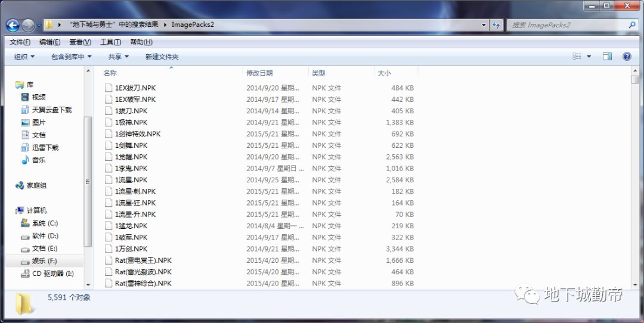Click the address bar folder icon
Screen dimensions: 644x323
click(49, 24)
